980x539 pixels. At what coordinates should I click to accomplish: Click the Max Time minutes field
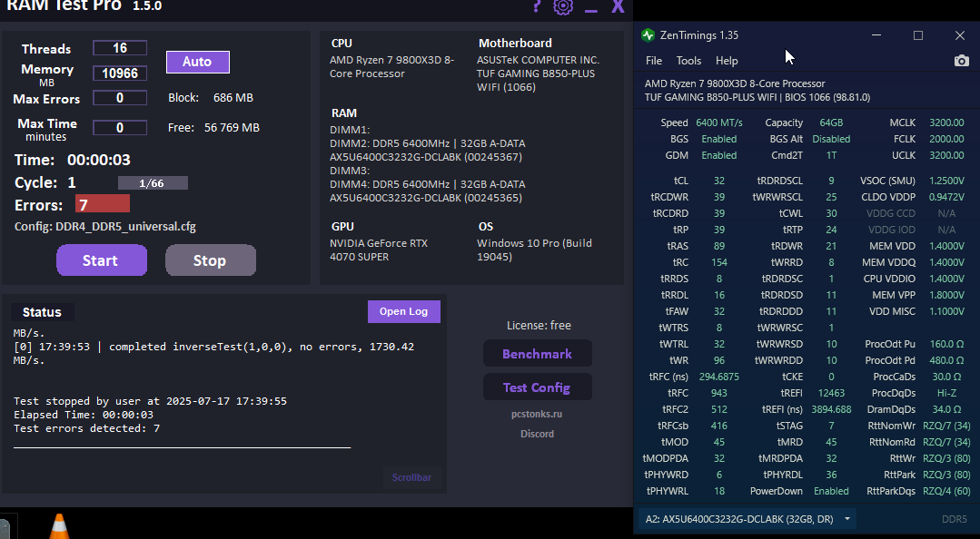click(120, 127)
